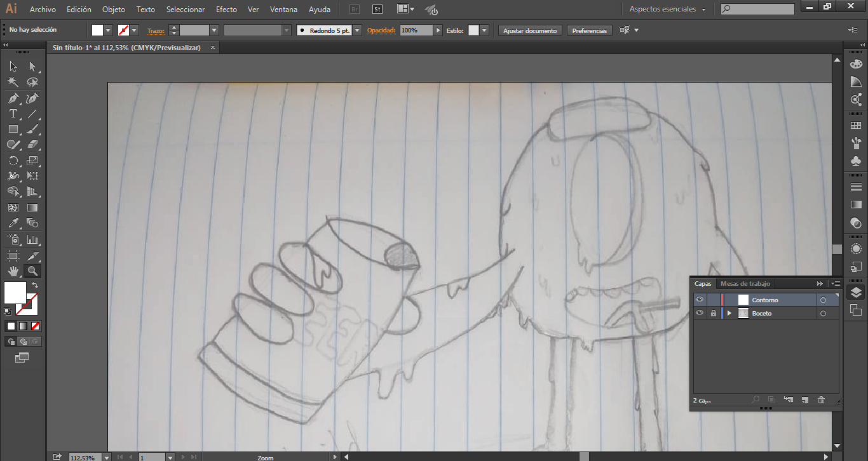Click the Ajustar documento button
This screenshot has height=461, width=868.
click(x=530, y=30)
